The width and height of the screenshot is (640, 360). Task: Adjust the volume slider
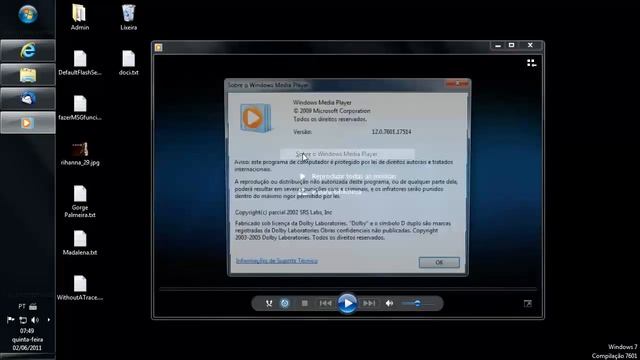pyautogui.click(x=417, y=303)
